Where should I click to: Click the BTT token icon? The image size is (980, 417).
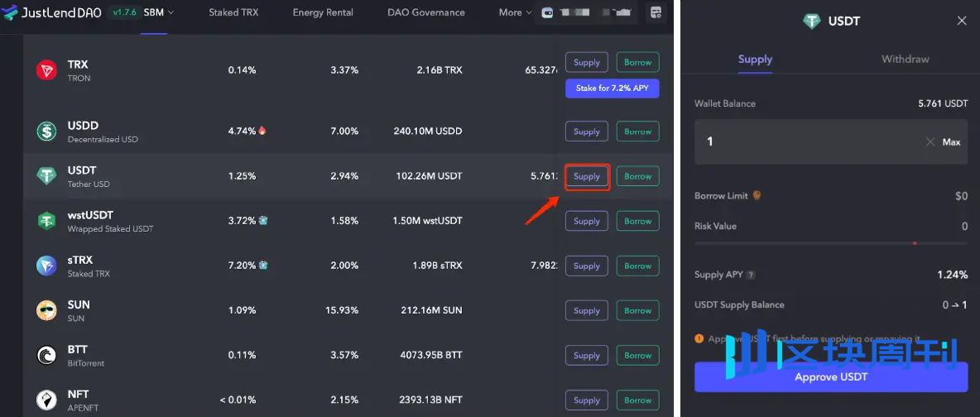46,355
